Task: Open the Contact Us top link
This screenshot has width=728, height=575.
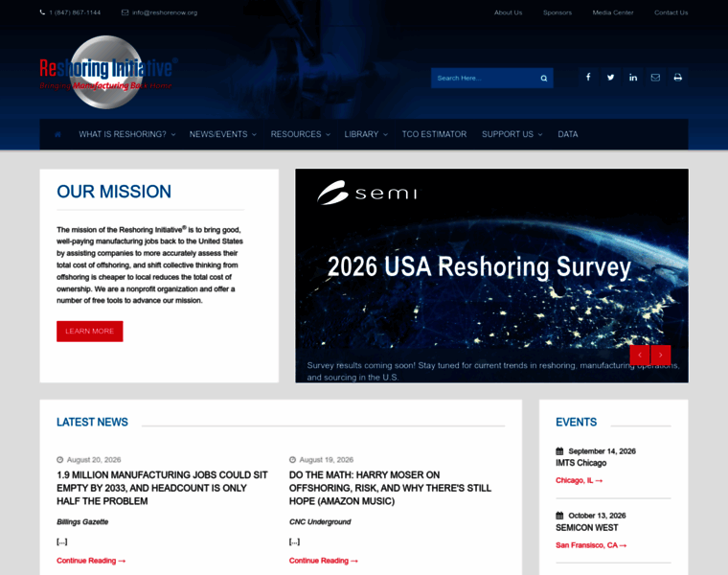Action: click(x=671, y=12)
